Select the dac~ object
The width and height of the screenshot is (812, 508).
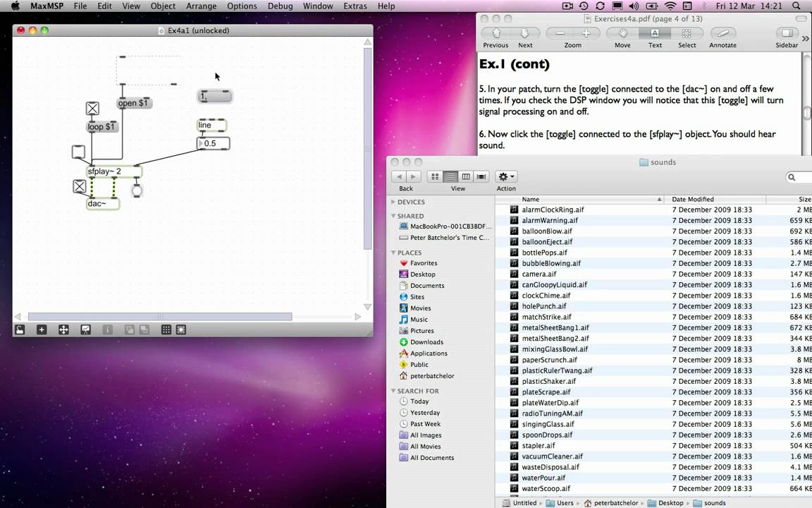(x=103, y=203)
